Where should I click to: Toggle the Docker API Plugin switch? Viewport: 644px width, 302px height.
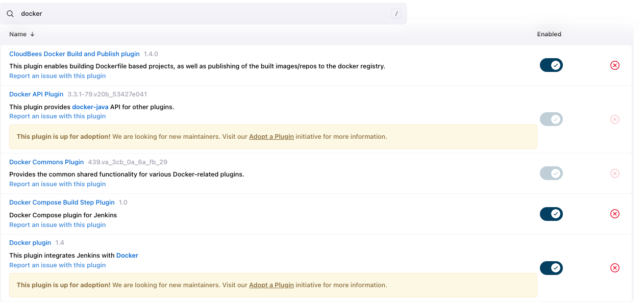click(551, 119)
